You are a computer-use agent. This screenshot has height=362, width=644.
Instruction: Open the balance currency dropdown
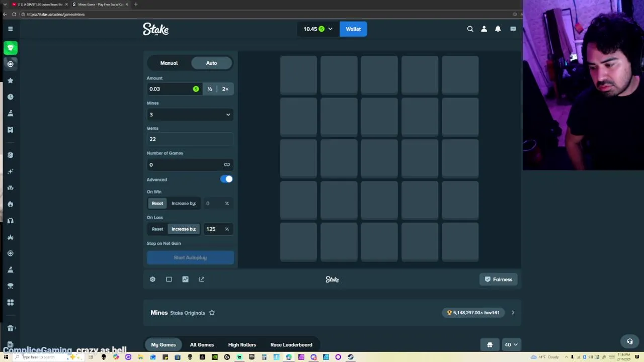click(x=318, y=29)
